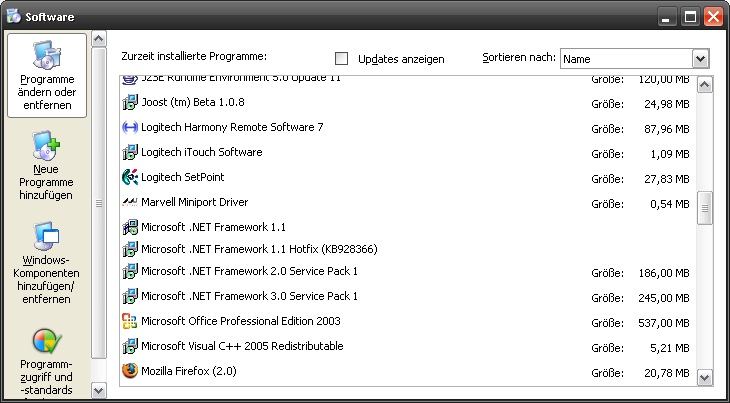Screen dimensions: 730x403
Task: Click the program list scrollbar thumb
Action: click(705, 208)
